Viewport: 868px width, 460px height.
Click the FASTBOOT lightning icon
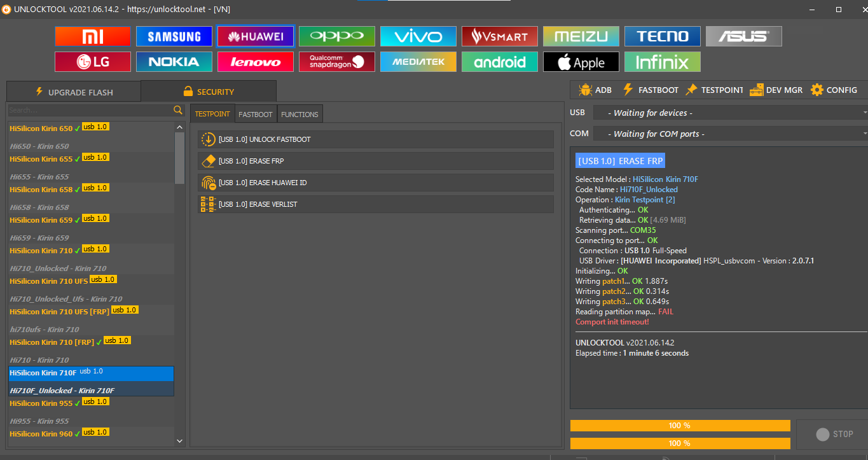pos(628,90)
